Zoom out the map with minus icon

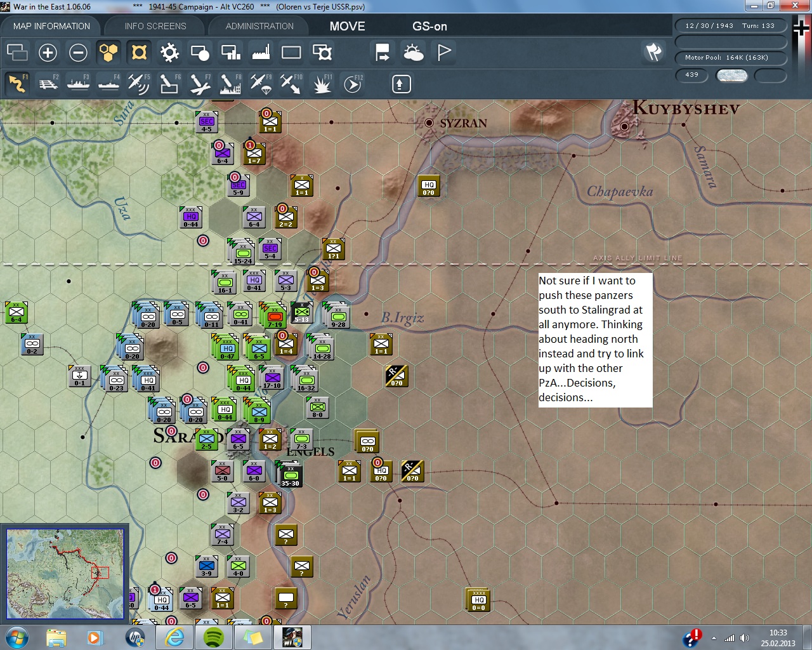pyautogui.click(x=78, y=52)
